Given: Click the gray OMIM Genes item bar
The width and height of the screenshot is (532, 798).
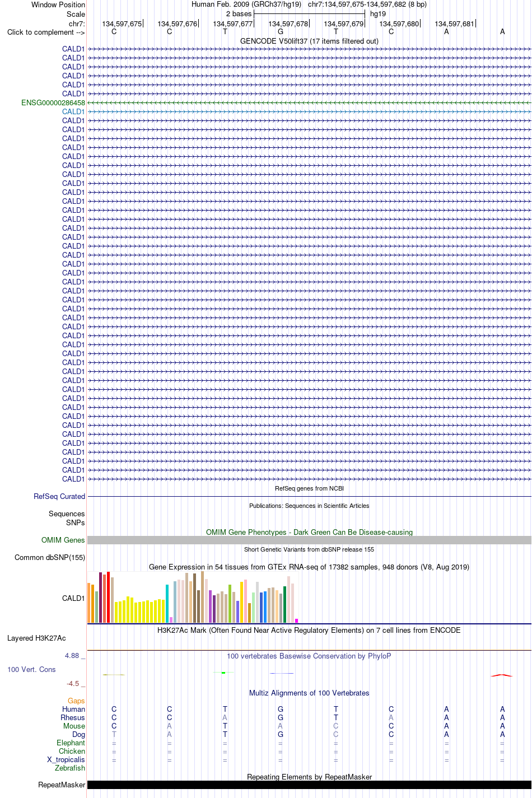Looking at the screenshot, I should coord(309,540).
